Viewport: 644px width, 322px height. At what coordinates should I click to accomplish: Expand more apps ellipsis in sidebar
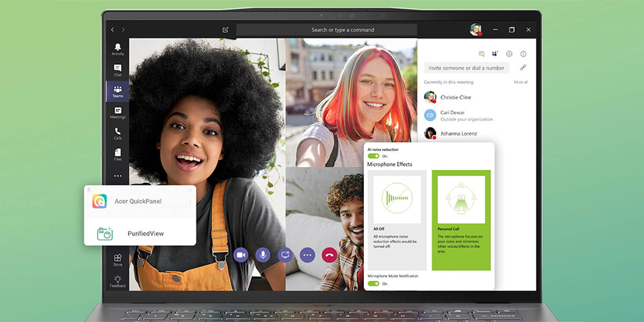point(117,176)
